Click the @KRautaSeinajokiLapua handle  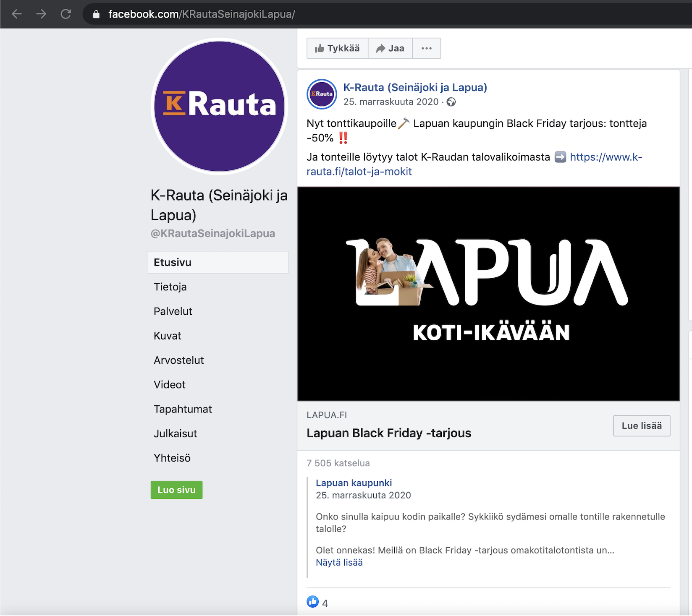213,233
